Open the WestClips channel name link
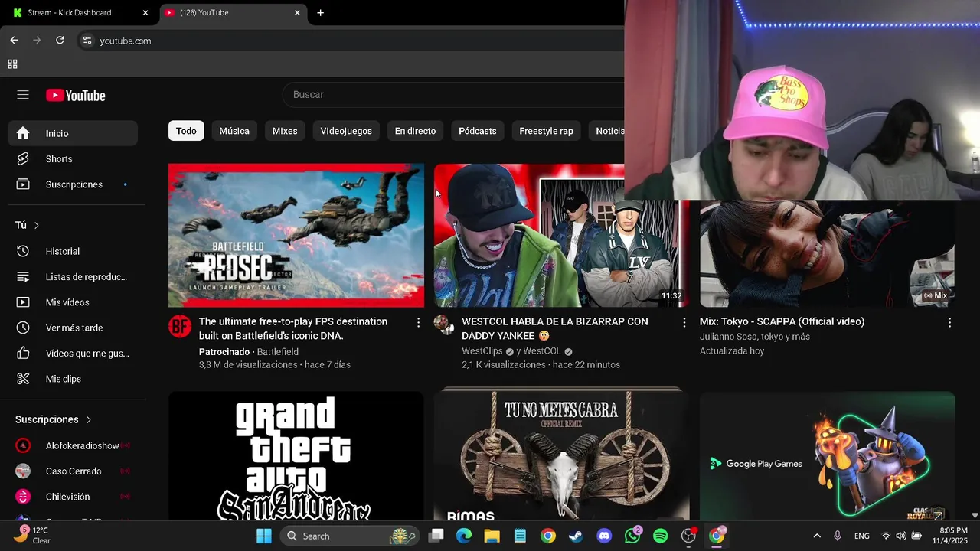 482,351
